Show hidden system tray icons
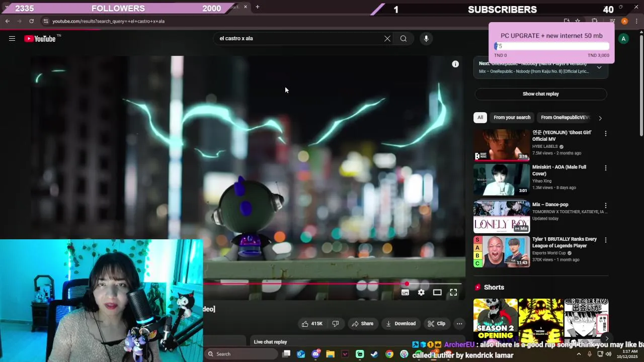The image size is (644, 362). tap(579, 354)
